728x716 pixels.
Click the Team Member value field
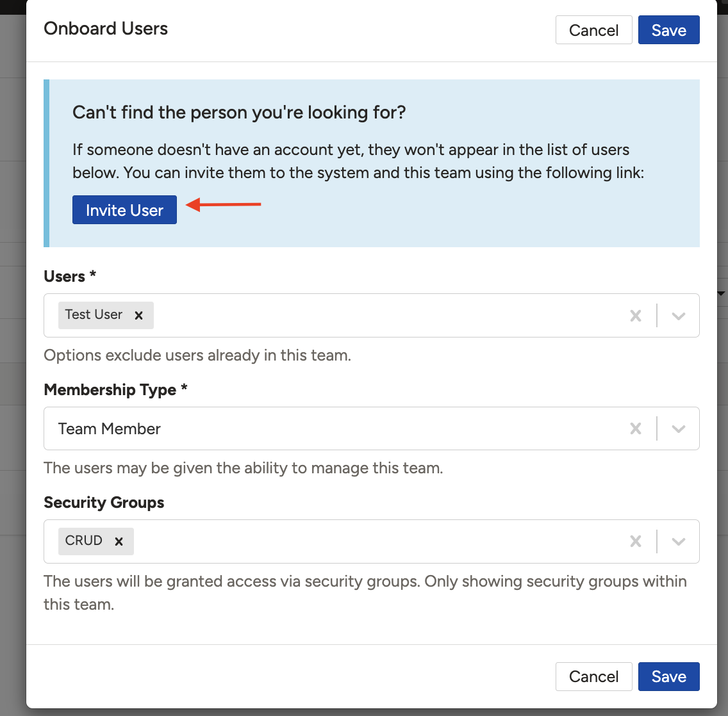372,428
